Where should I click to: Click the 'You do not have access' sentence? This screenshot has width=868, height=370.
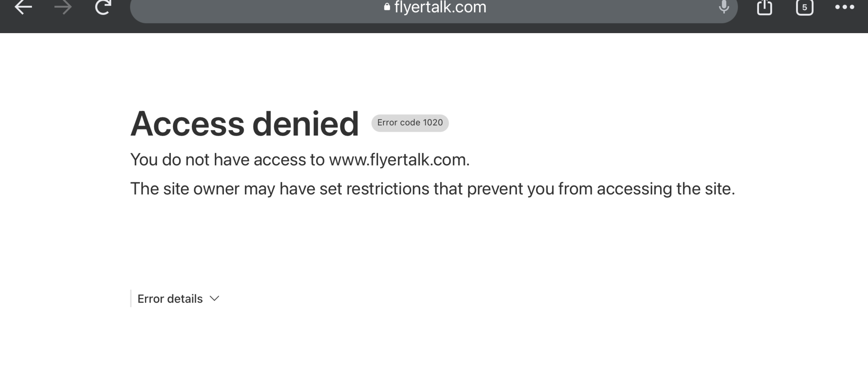pos(226,160)
